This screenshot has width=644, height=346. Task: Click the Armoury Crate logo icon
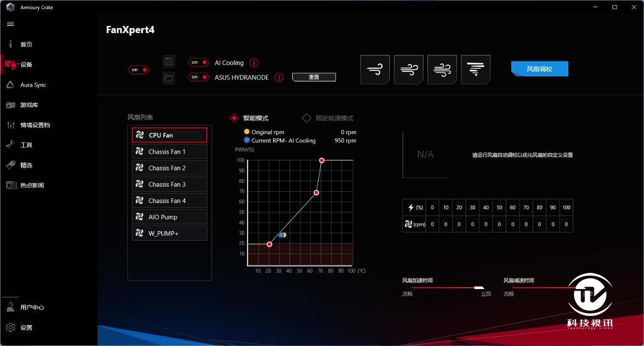10,7
